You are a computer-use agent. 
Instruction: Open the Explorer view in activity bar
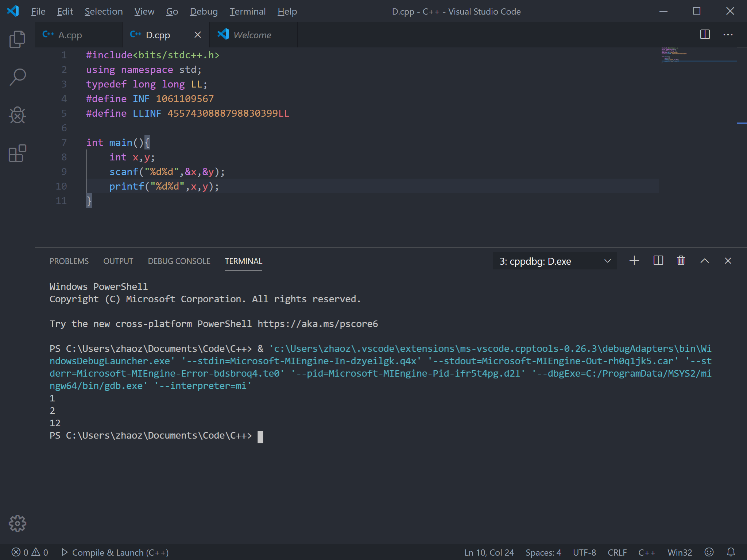pyautogui.click(x=17, y=39)
